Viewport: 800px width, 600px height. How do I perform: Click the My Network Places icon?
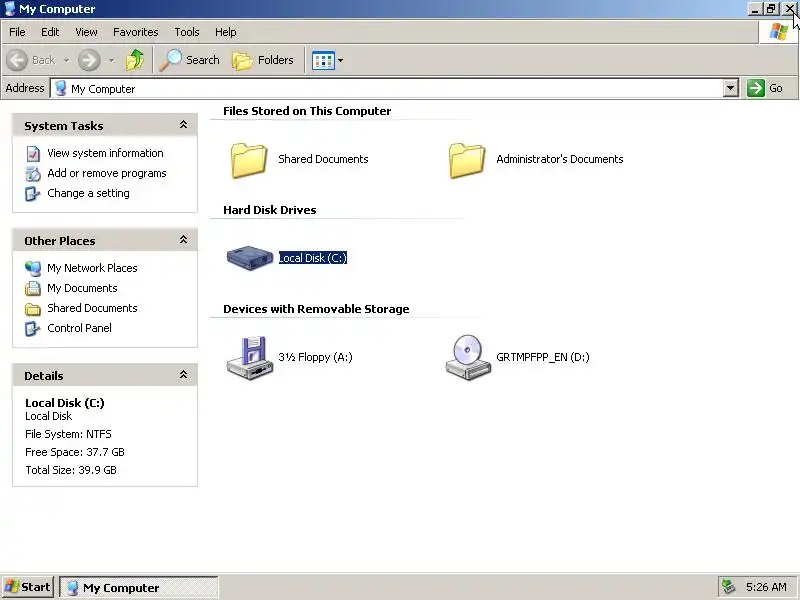[x=33, y=268]
